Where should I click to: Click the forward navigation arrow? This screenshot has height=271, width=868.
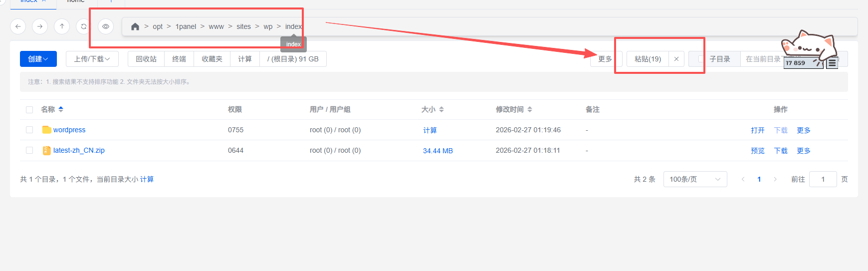40,26
